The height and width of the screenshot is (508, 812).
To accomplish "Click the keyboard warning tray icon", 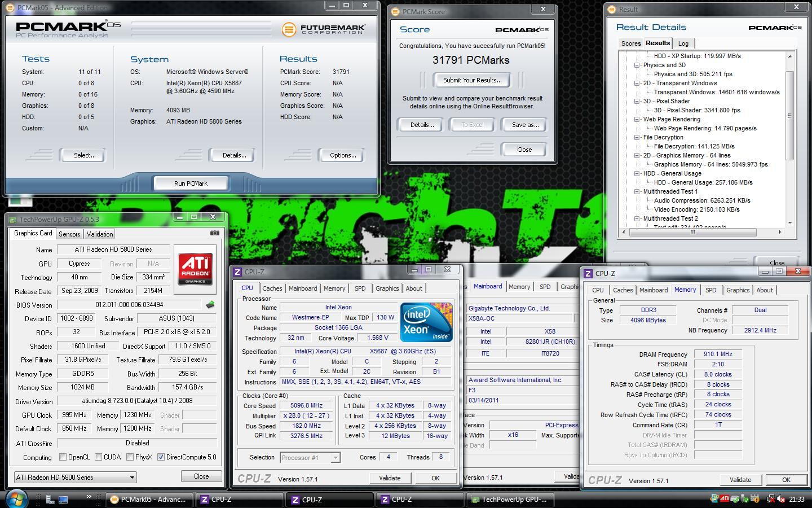I will click(x=754, y=499).
